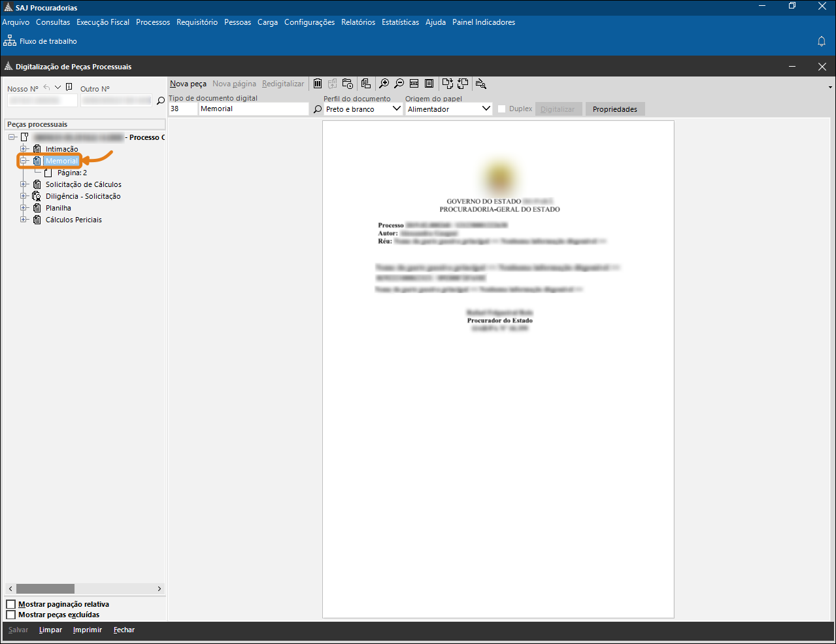Open the Origem do papel dropdown
The height and width of the screenshot is (644, 836).
[486, 109]
